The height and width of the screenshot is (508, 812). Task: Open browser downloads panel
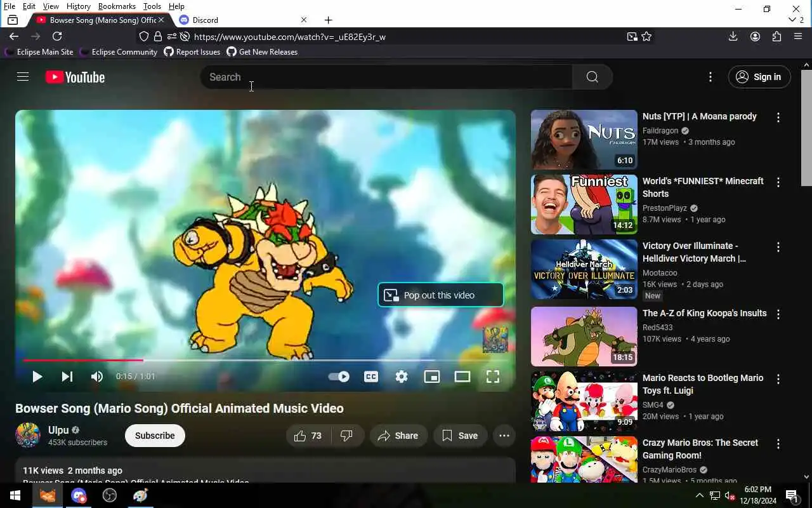[x=733, y=37]
